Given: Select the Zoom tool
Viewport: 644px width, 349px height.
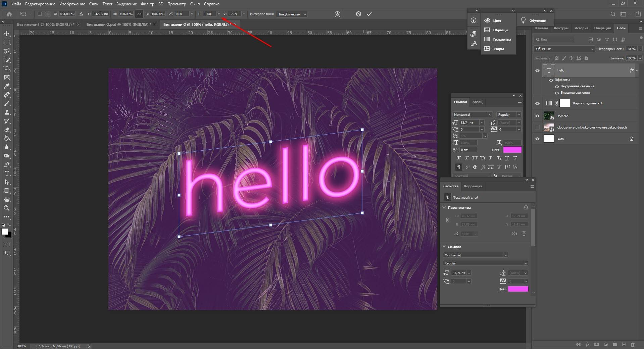Looking at the screenshot, I should point(7,208).
